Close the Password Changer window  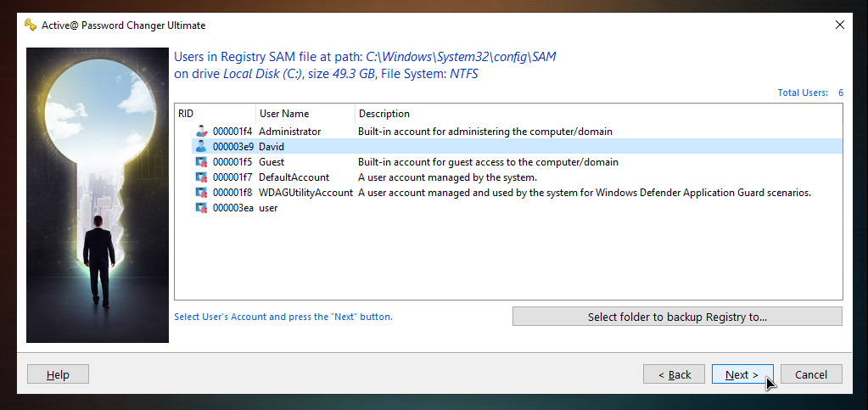pos(839,25)
